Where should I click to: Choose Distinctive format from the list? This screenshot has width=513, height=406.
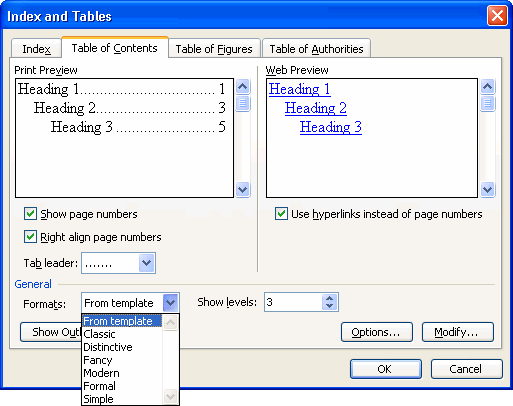[x=122, y=347]
